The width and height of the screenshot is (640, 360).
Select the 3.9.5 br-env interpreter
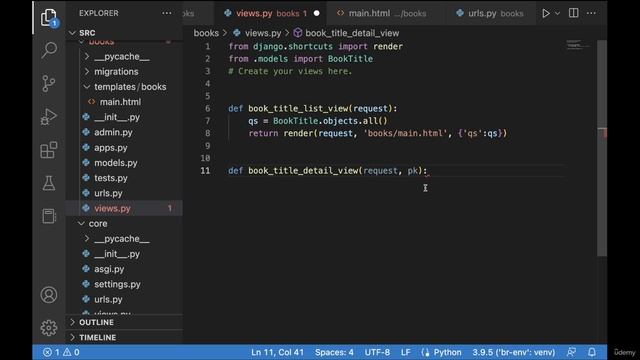[x=513, y=352]
